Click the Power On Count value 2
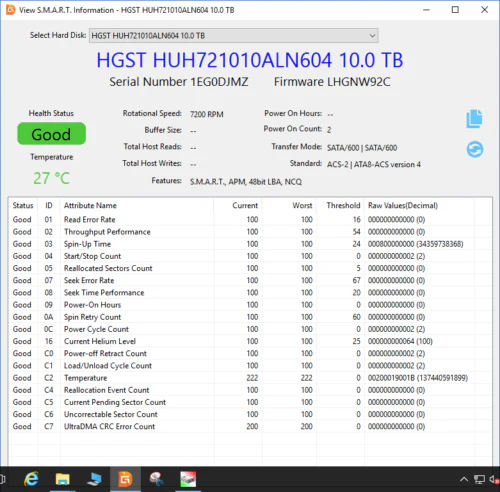The height and width of the screenshot is (492, 500). (329, 130)
